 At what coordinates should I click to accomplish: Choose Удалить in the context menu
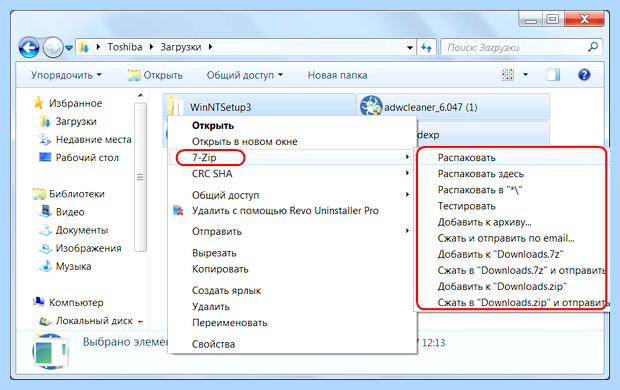(x=293, y=307)
